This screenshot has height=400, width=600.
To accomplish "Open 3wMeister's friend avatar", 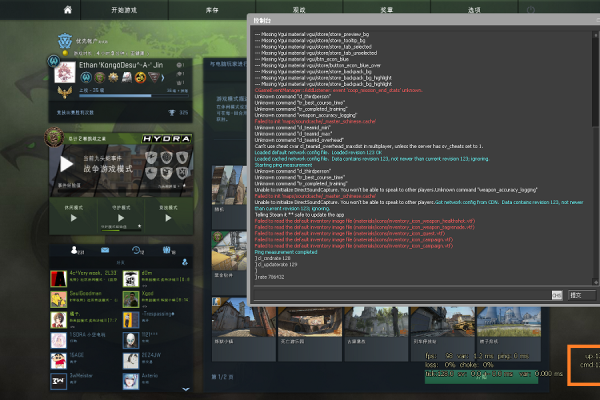I will click(59, 382).
